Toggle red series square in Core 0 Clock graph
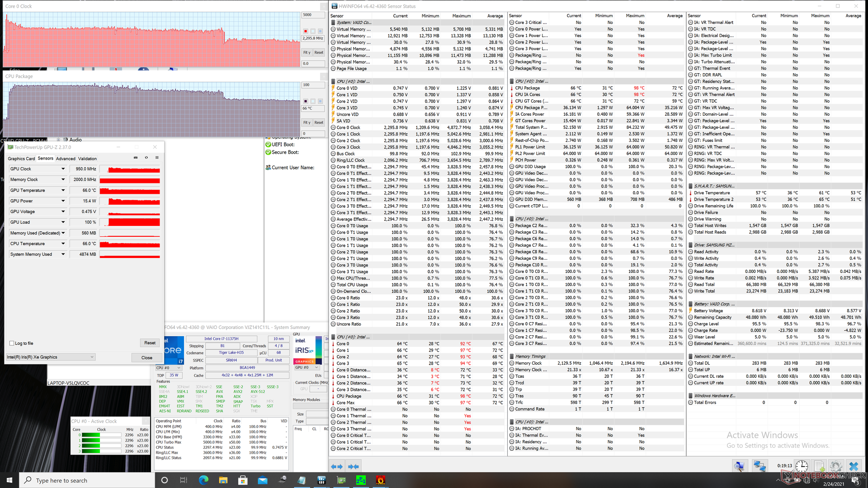This screenshot has width=868, height=488. pos(306,31)
